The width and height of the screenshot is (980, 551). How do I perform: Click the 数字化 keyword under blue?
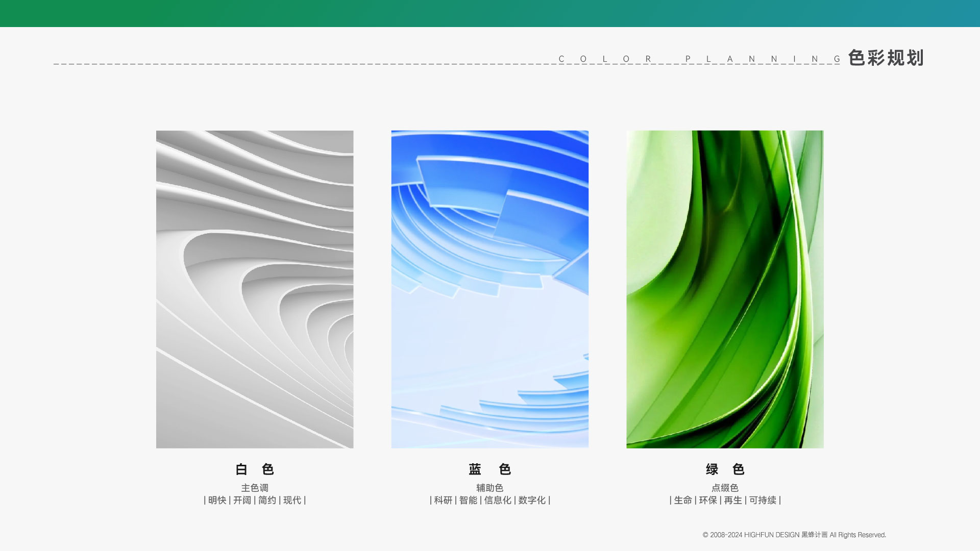coord(532,500)
